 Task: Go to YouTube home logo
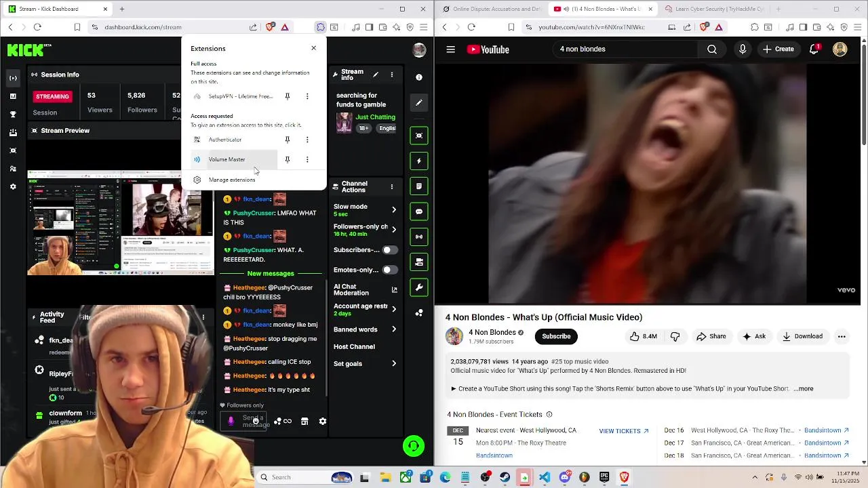point(488,49)
